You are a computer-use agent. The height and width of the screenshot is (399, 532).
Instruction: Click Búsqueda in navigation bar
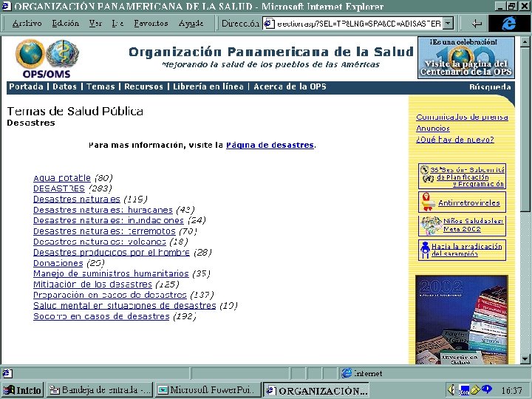pyautogui.click(x=490, y=87)
